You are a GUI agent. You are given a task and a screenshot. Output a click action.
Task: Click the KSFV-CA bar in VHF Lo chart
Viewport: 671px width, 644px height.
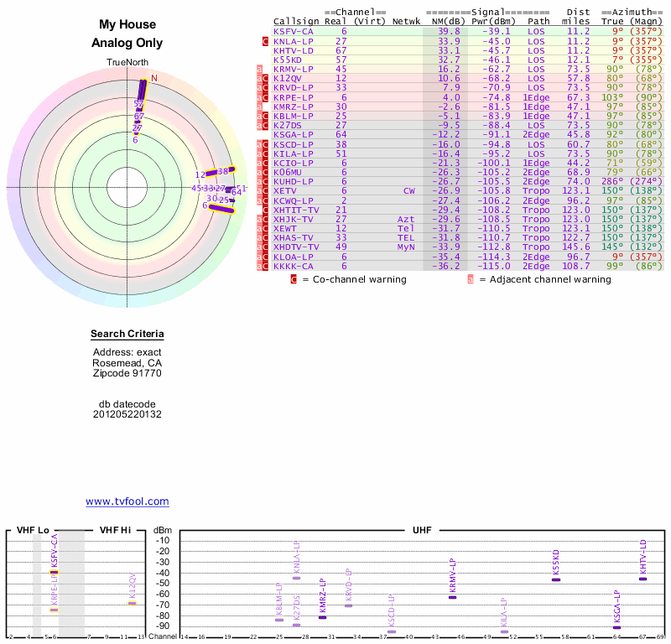pos(55,571)
